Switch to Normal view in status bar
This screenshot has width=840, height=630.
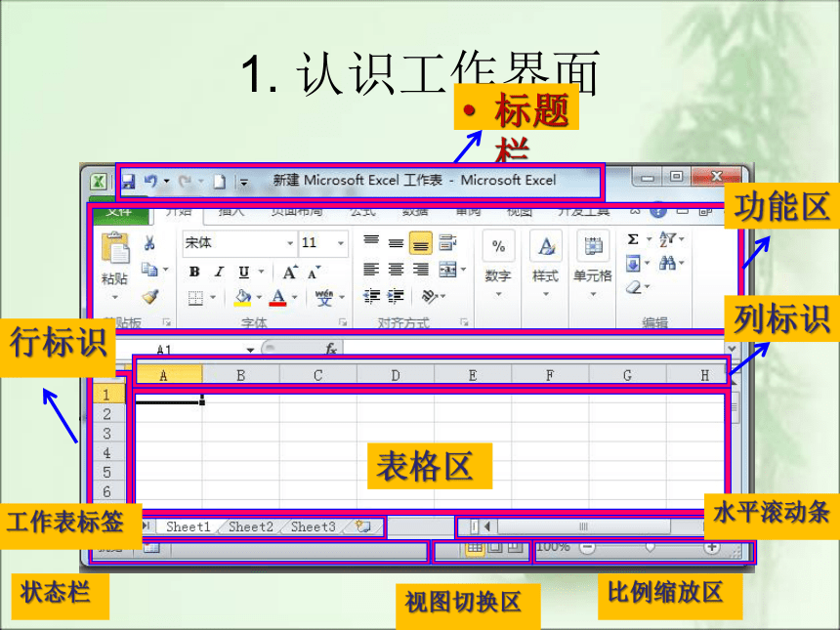tap(474, 548)
